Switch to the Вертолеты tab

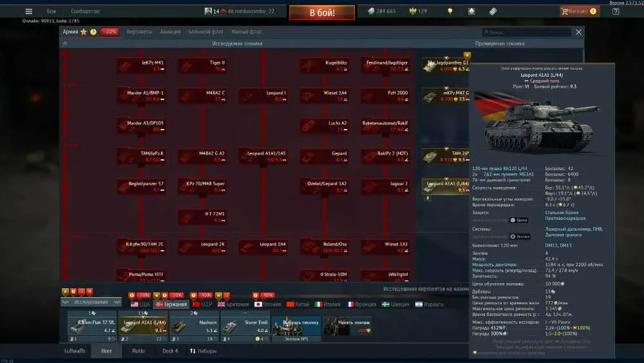pyautogui.click(x=139, y=32)
